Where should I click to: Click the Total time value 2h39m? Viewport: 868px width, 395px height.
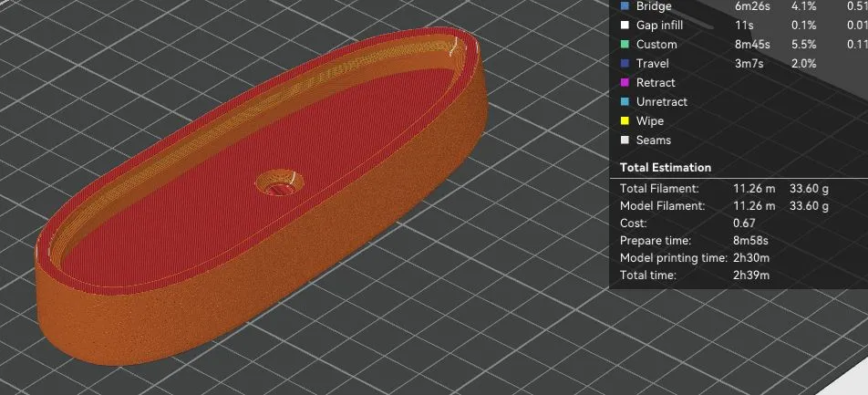[751, 275]
